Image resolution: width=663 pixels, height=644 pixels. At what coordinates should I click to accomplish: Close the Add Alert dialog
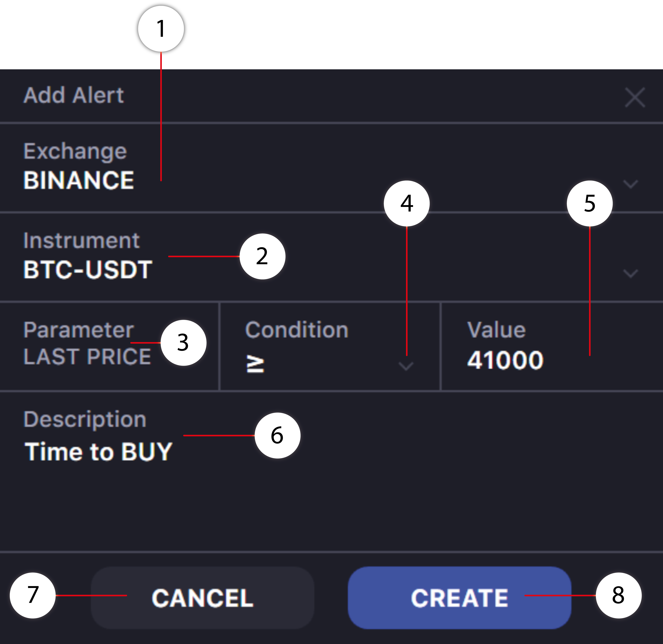[635, 97]
